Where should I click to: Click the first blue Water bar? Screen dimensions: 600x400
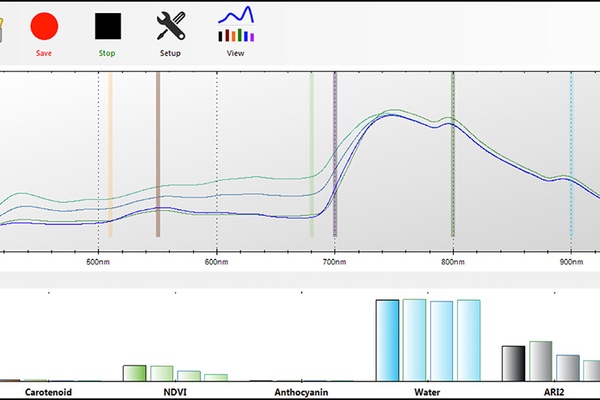pyautogui.click(x=387, y=340)
